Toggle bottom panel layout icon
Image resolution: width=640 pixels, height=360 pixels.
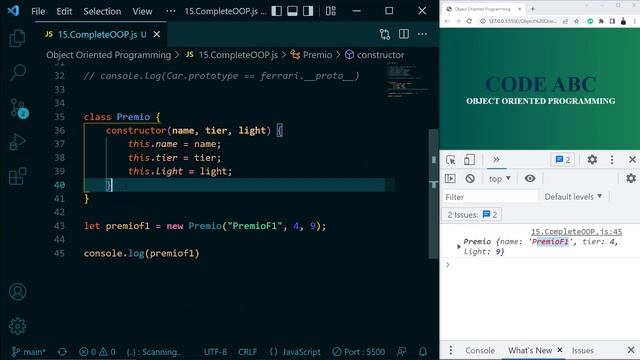tap(292, 11)
